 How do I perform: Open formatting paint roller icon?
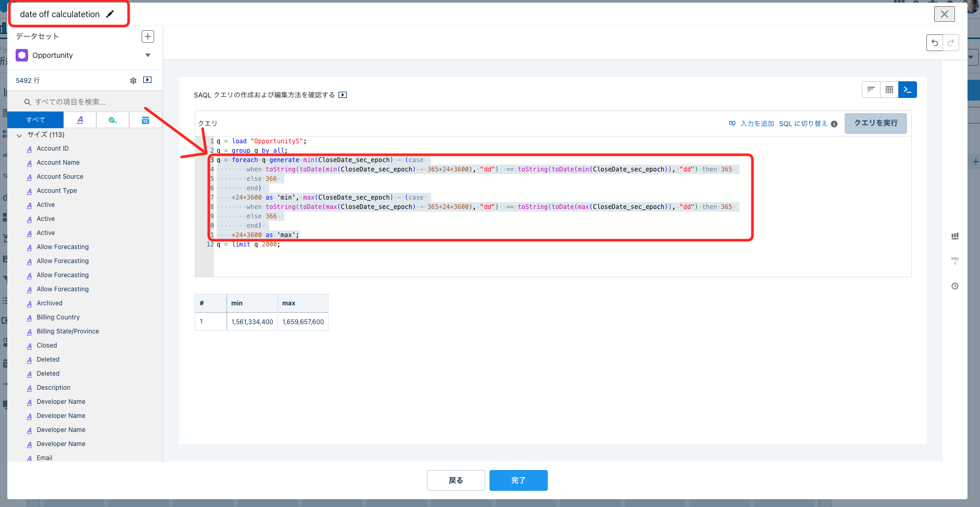(x=955, y=261)
